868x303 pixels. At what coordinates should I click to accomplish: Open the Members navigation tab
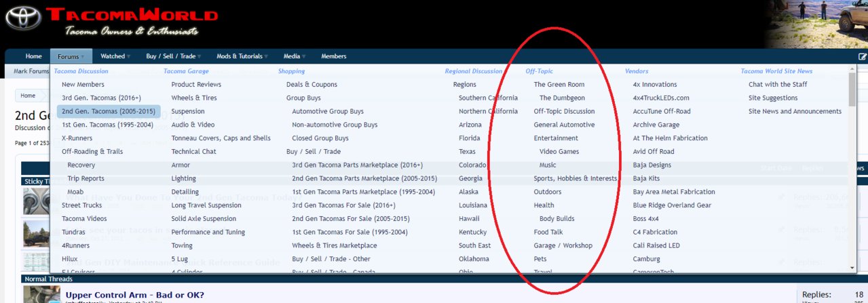click(x=333, y=56)
